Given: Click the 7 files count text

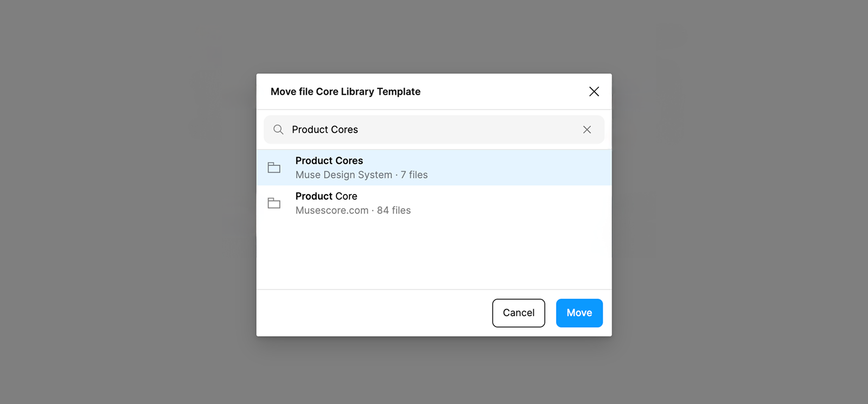Looking at the screenshot, I should tap(414, 175).
